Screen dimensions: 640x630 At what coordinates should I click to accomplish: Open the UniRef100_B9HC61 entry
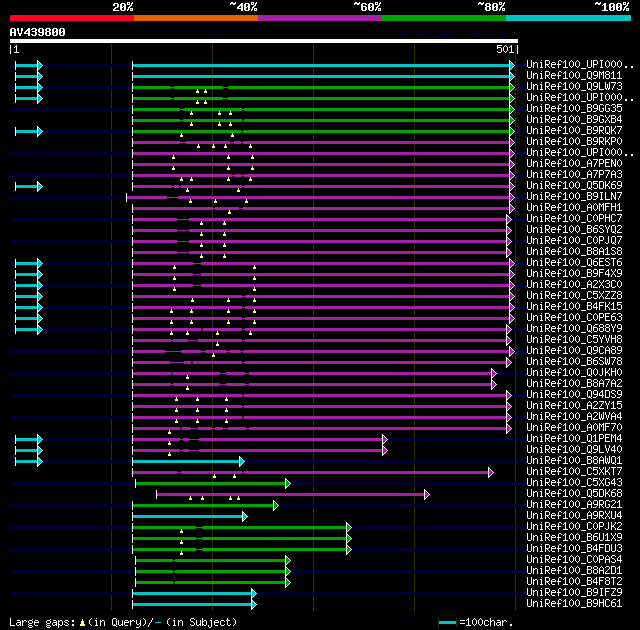click(x=574, y=604)
